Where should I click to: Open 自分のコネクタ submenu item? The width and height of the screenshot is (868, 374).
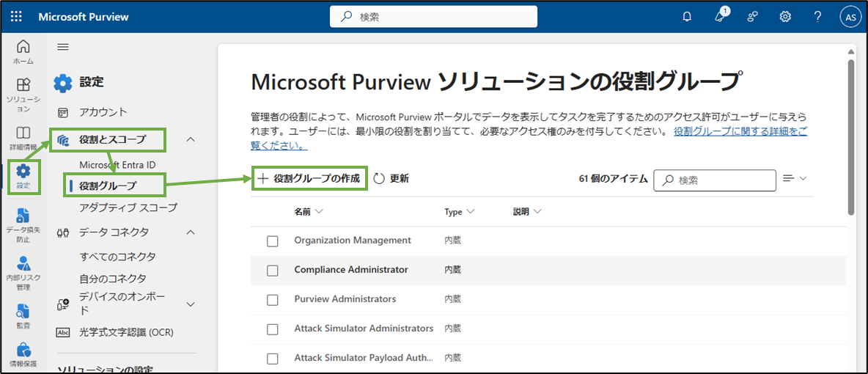[113, 278]
